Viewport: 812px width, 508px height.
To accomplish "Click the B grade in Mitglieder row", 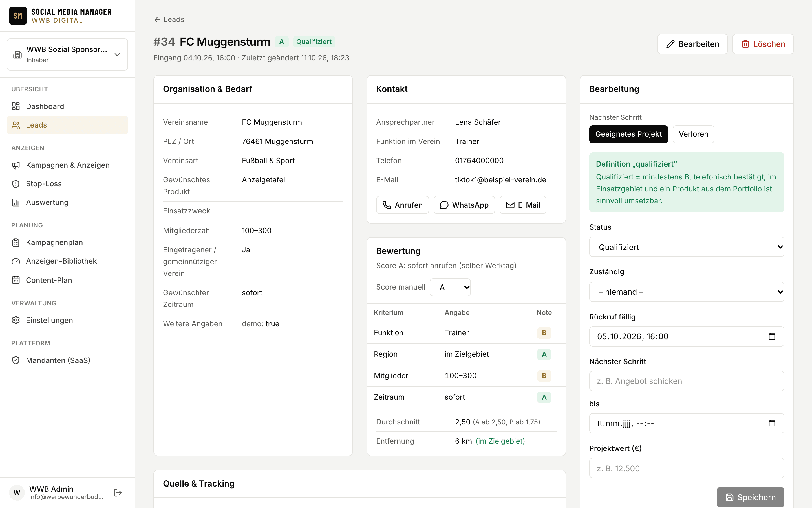I will (544, 376).
